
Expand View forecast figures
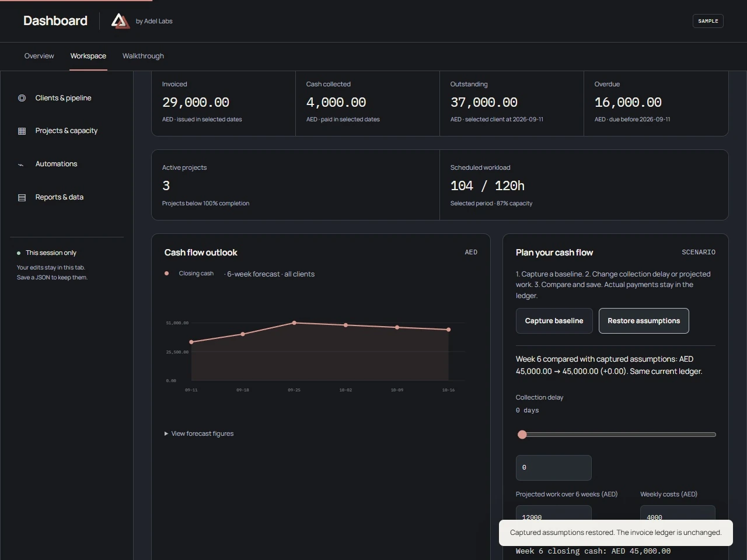(x=199, y=433)
